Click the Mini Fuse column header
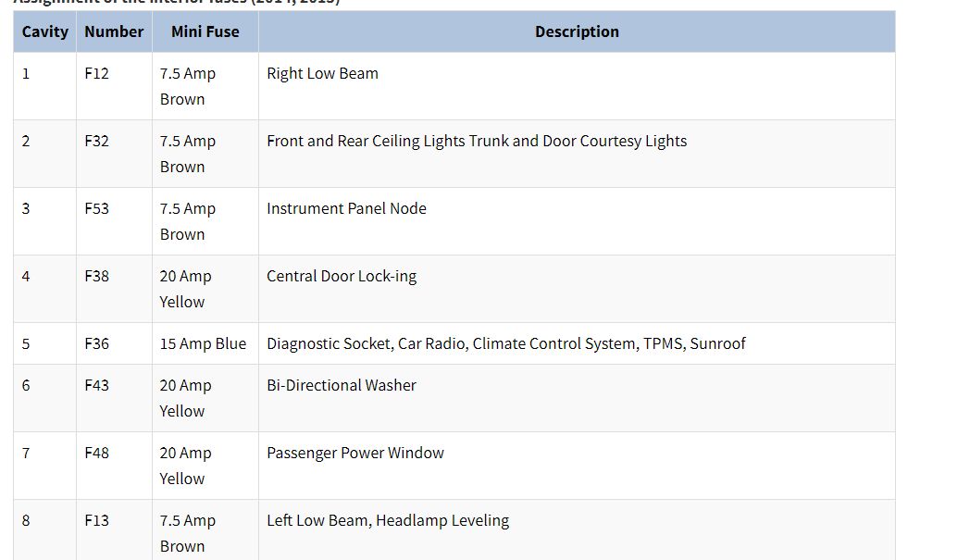Viewport: 970px width, 560px height. coord(205,31)
